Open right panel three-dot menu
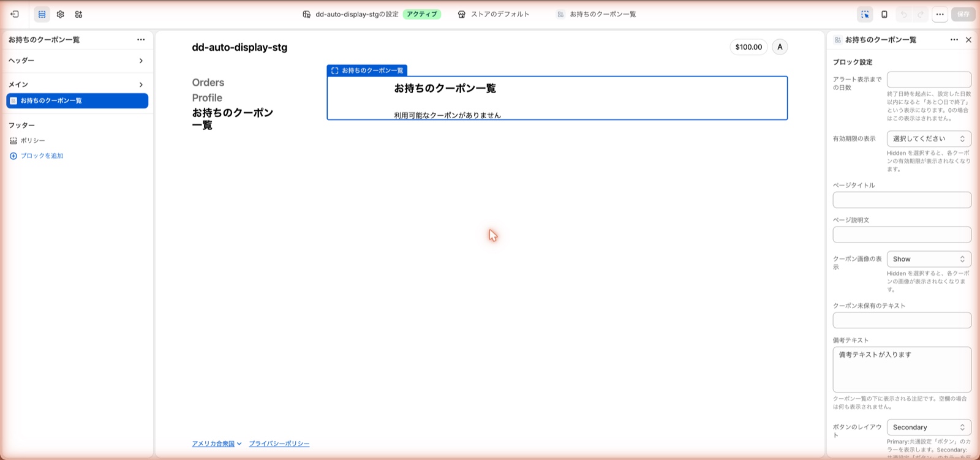The height and width of the screenshot is (460, 980). (954, 39)
